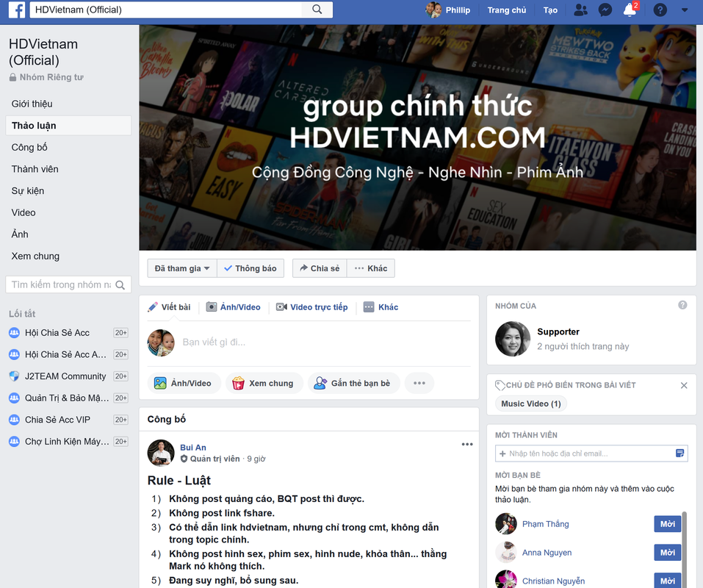
Task: Open post options ellipsis for Bui An
Action: point(467,444)
